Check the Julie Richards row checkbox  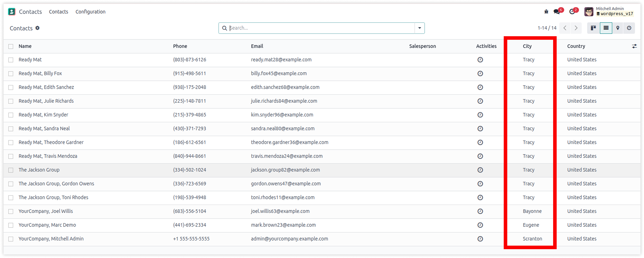[11, 101]
